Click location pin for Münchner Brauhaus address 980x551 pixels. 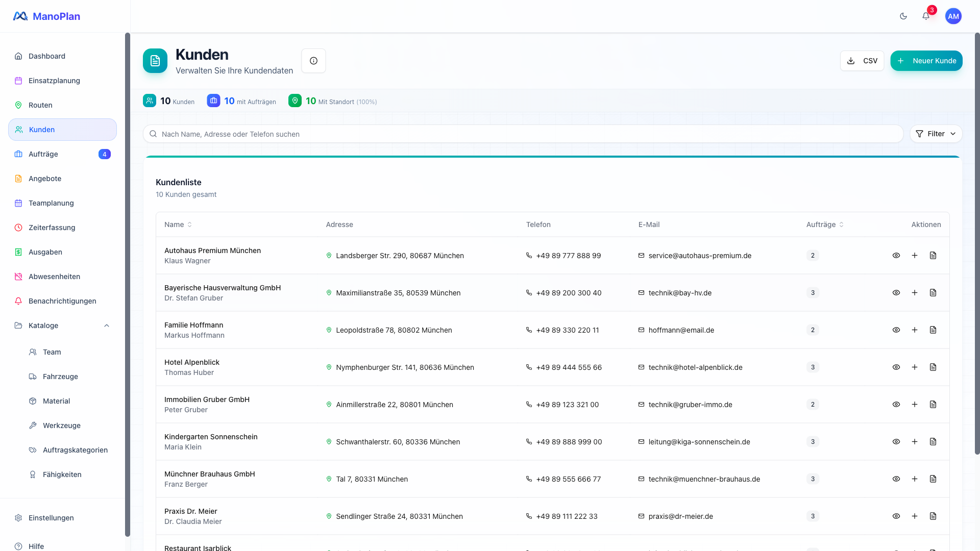tap(329, 479)
